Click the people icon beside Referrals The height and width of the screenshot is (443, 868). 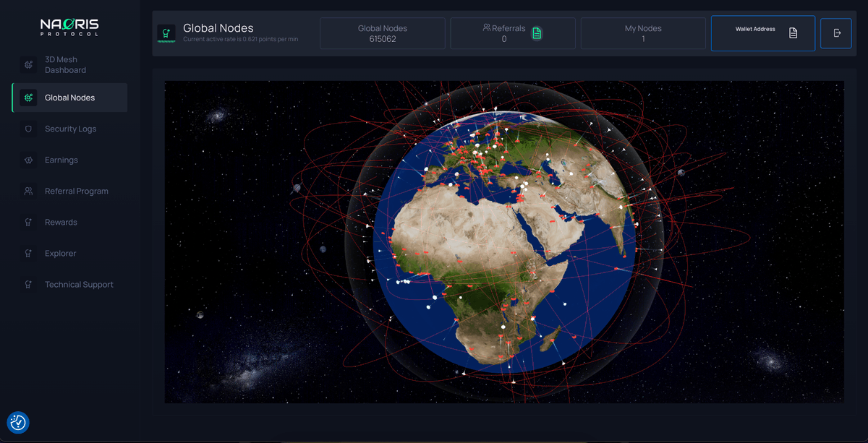487,27
